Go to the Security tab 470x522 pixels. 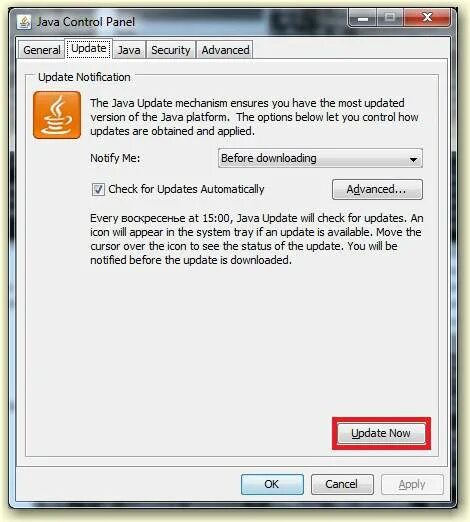pyautogui.click(x=171, y=50)
